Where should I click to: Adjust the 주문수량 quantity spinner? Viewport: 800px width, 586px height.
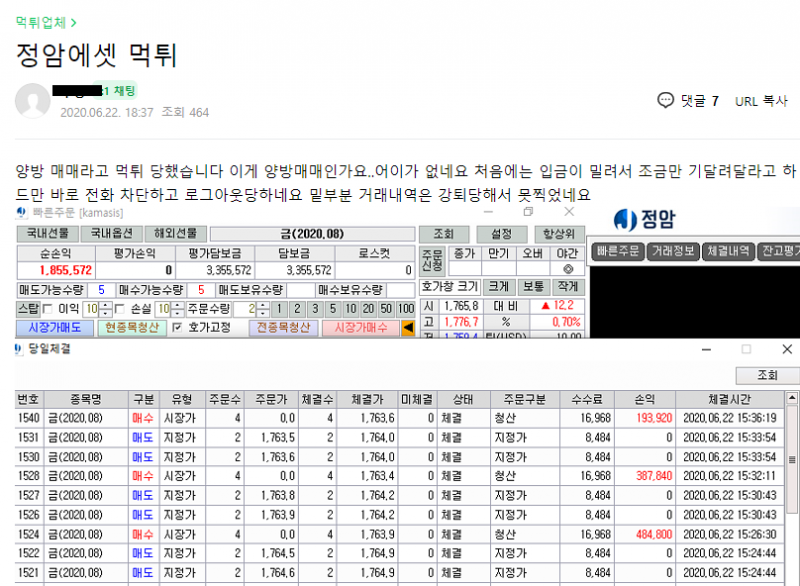264,309
